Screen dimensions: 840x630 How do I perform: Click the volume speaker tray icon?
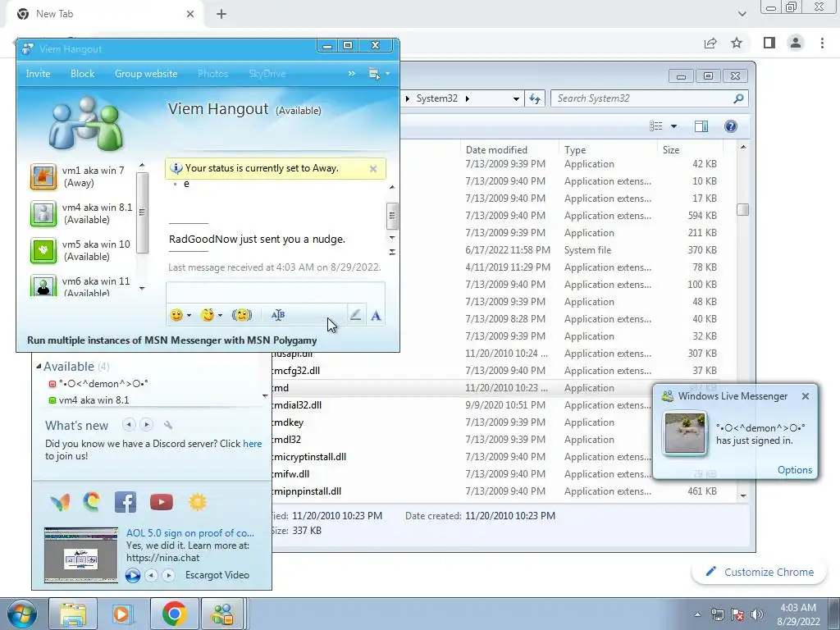[x=756, y=615]
